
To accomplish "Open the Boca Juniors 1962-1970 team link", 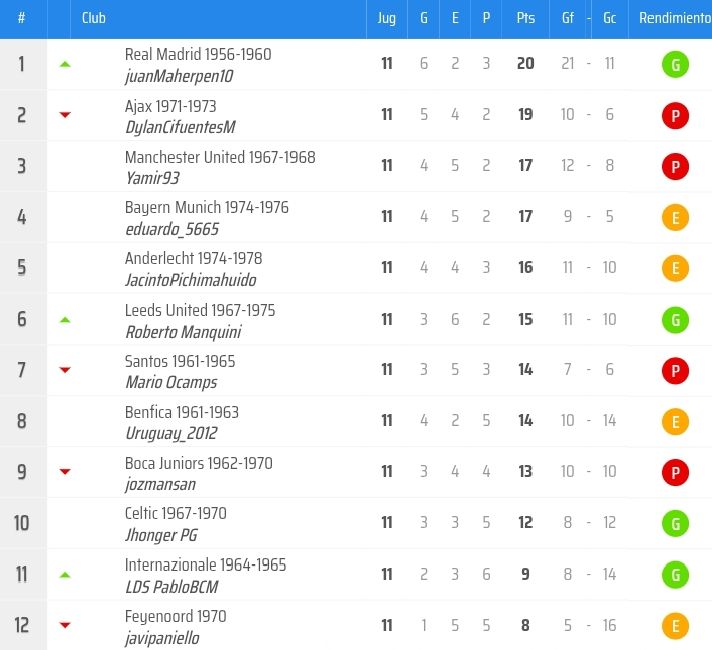I will 198,463.
